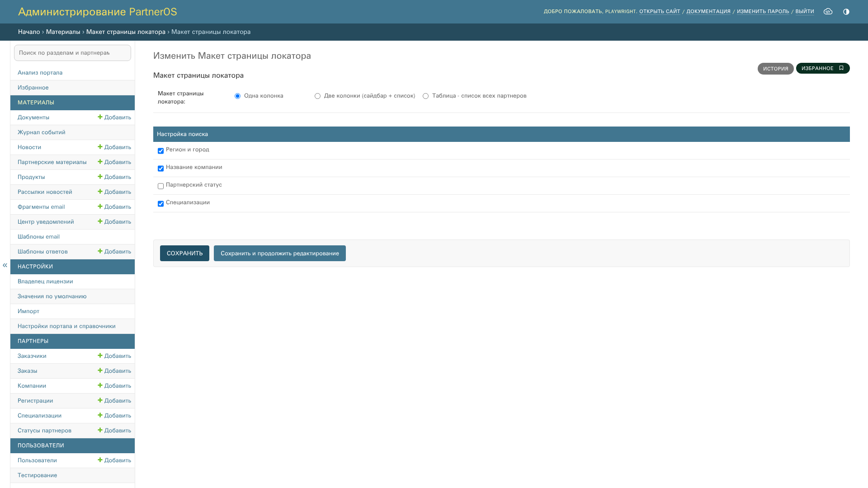The image size is (868, 488).
Task: Add a new Регистрации entry
Action: point(114,401)
